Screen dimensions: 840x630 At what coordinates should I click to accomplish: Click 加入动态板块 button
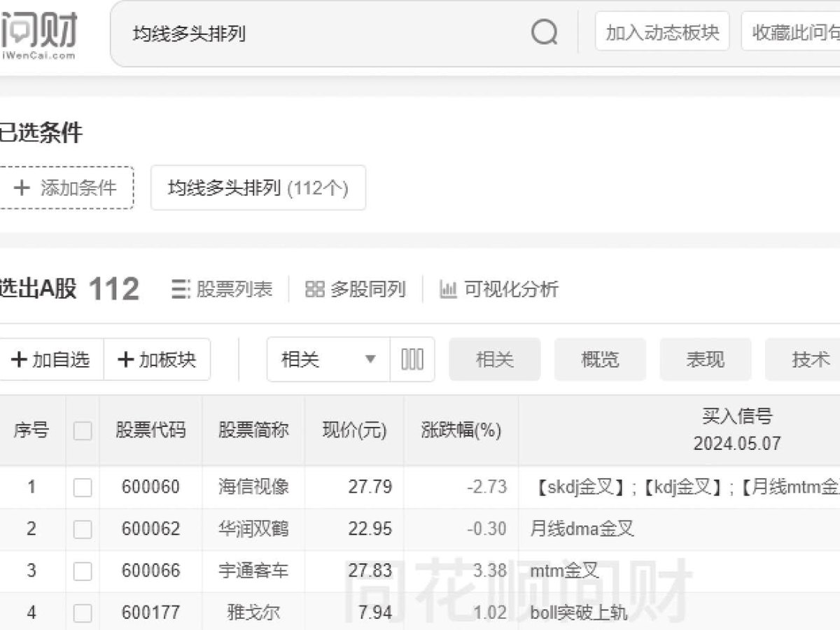662,32
